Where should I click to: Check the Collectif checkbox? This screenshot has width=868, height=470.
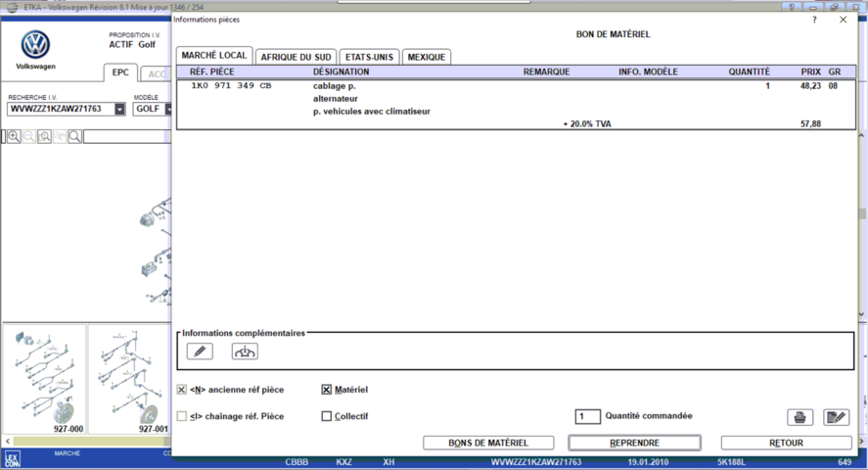[x=327, y=416]
